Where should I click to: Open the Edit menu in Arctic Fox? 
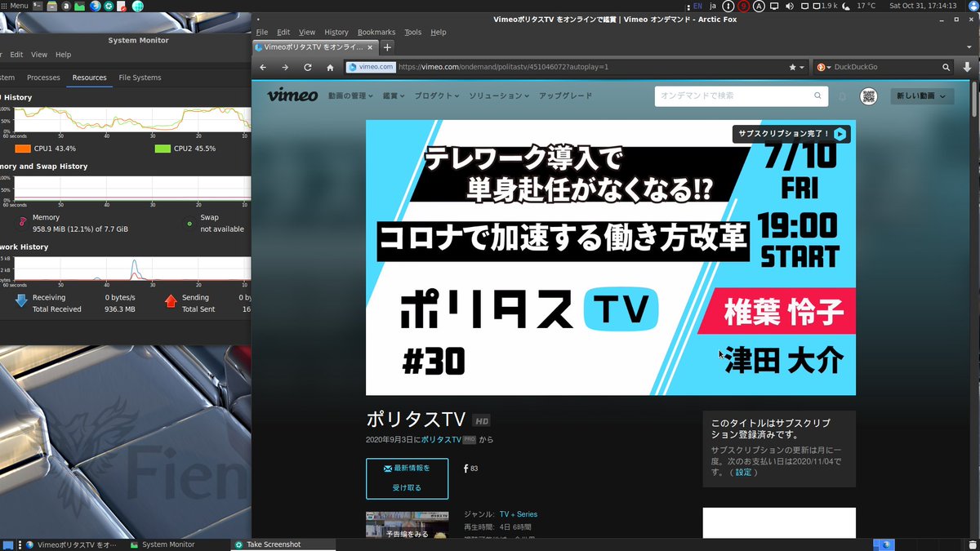(x=283, y=32)
